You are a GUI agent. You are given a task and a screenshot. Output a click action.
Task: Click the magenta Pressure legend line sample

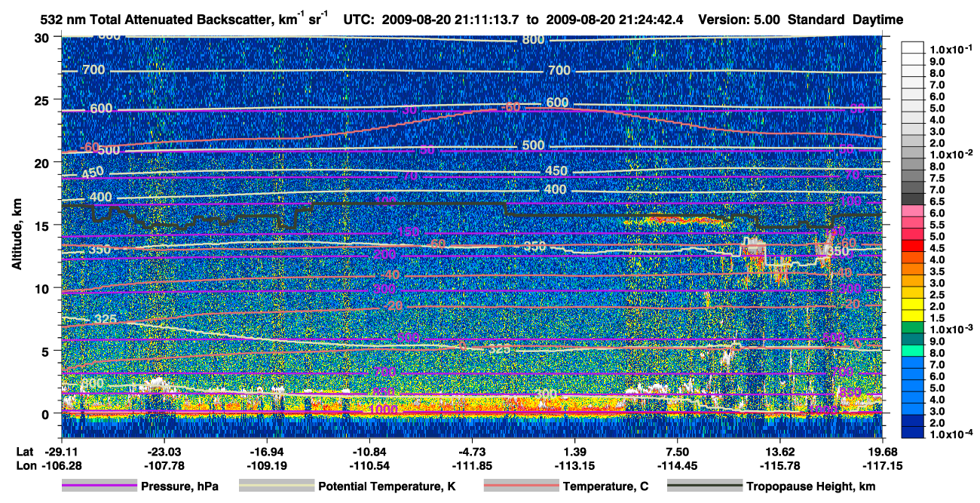point(99,486)
